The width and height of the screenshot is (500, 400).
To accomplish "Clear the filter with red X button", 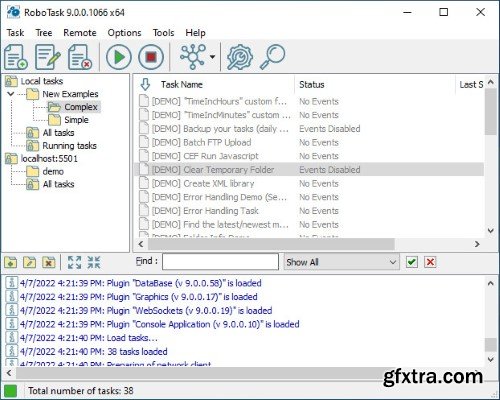I will tap(430, 262).
